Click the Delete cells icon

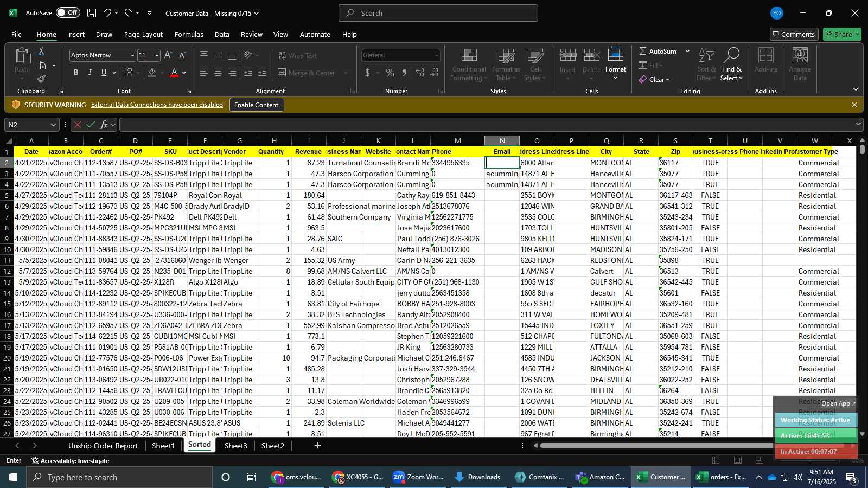[591, 55]
